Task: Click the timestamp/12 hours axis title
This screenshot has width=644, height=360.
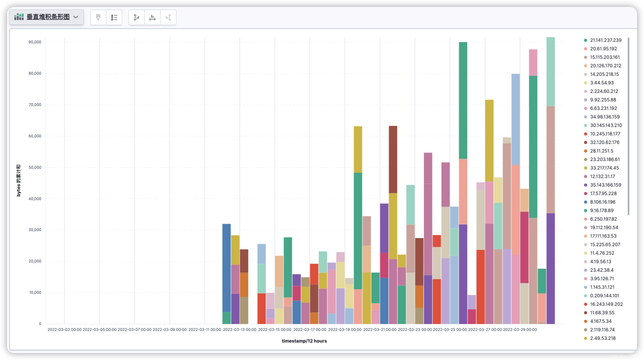Action: [304, 341]
